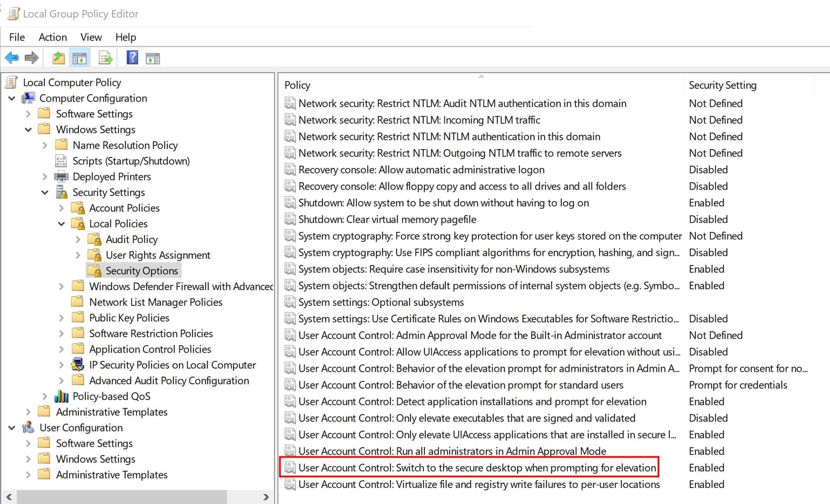Click the Forward navigation arrow
This screenshot has width=830, height=504.
[31, 58]
